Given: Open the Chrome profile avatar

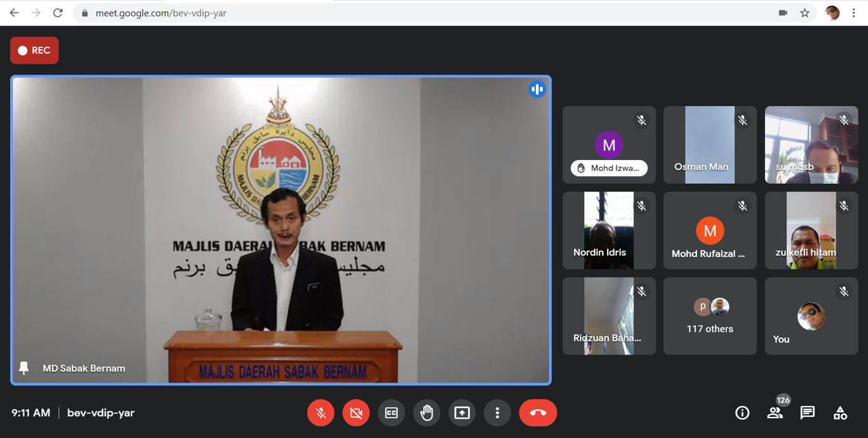Looking at the screenshot, I should pyautogui.click(x=832, y=13).
